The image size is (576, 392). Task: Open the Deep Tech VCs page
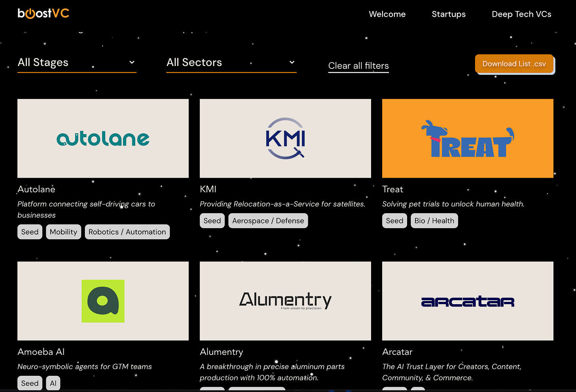(x=521, y=14)
